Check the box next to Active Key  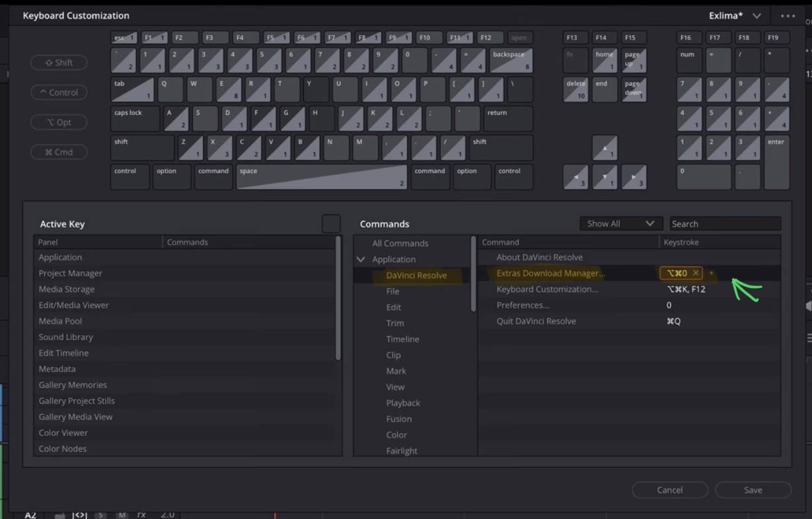pos(331,224)
